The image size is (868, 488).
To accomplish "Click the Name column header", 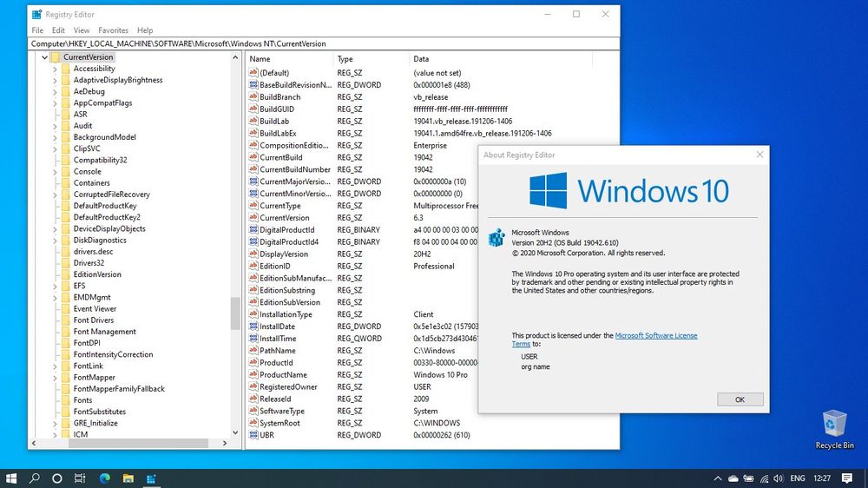I will point(290,59).
